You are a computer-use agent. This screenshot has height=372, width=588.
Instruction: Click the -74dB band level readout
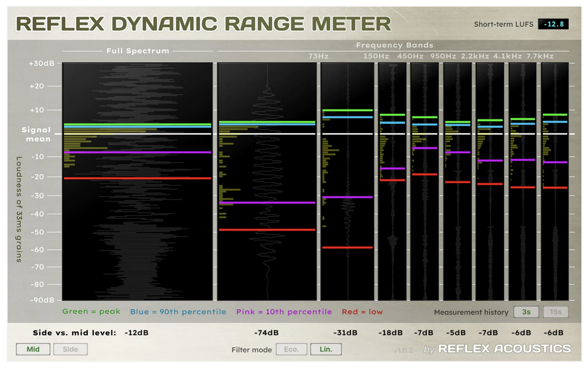[x=266, y=333]
